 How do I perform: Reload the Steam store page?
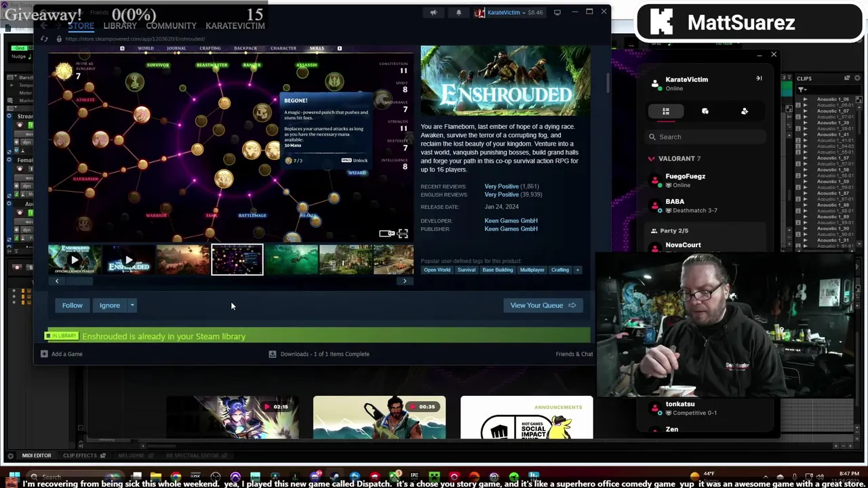[44, 39]
